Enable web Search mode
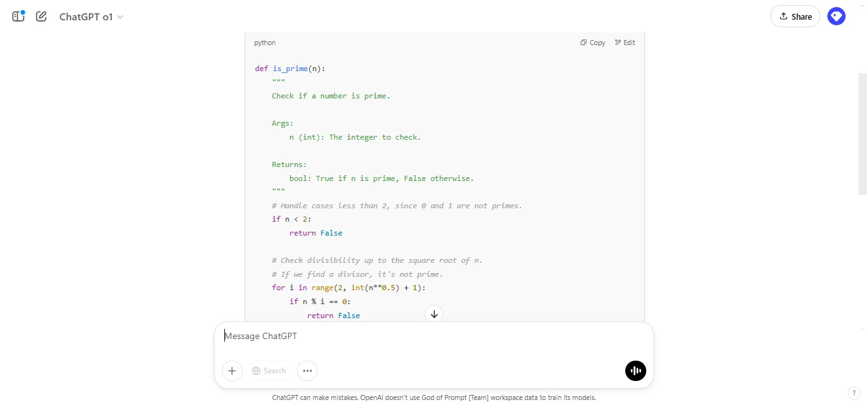Screen dimensions: 868x407 pos(269,371)
